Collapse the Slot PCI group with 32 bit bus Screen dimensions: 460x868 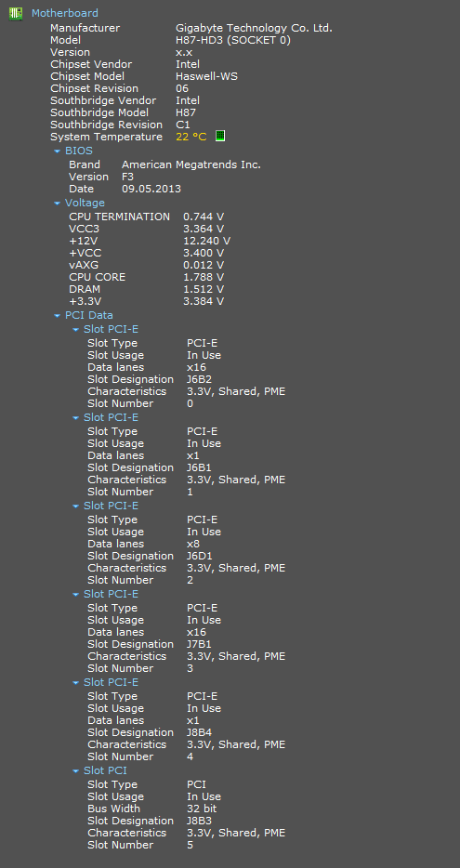(76, 771)
